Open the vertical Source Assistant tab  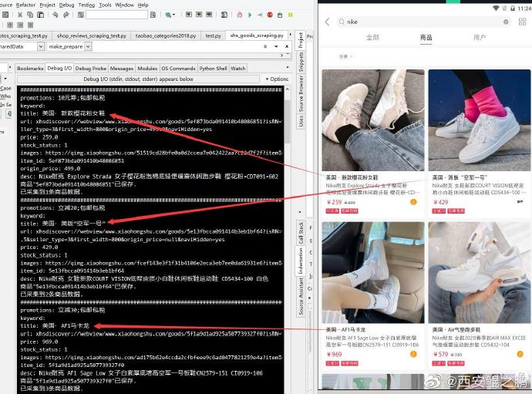tap(301, 296)
